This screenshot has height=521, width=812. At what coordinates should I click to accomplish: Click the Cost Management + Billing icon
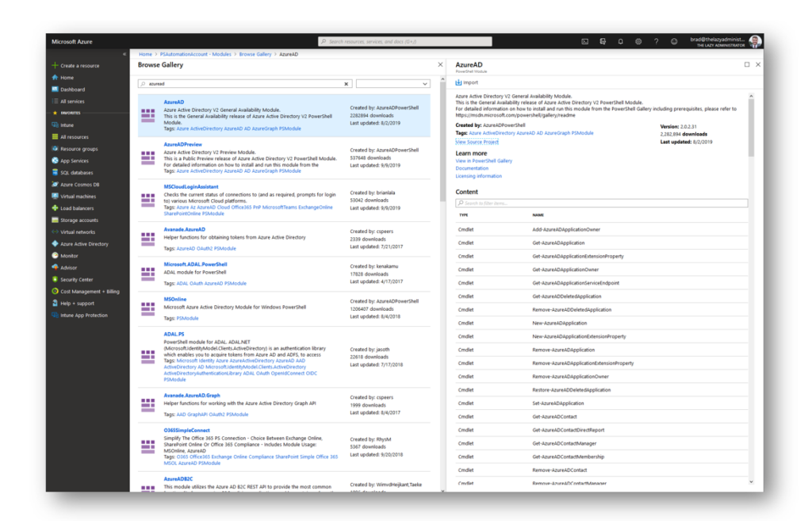click(x=55, y=292)
